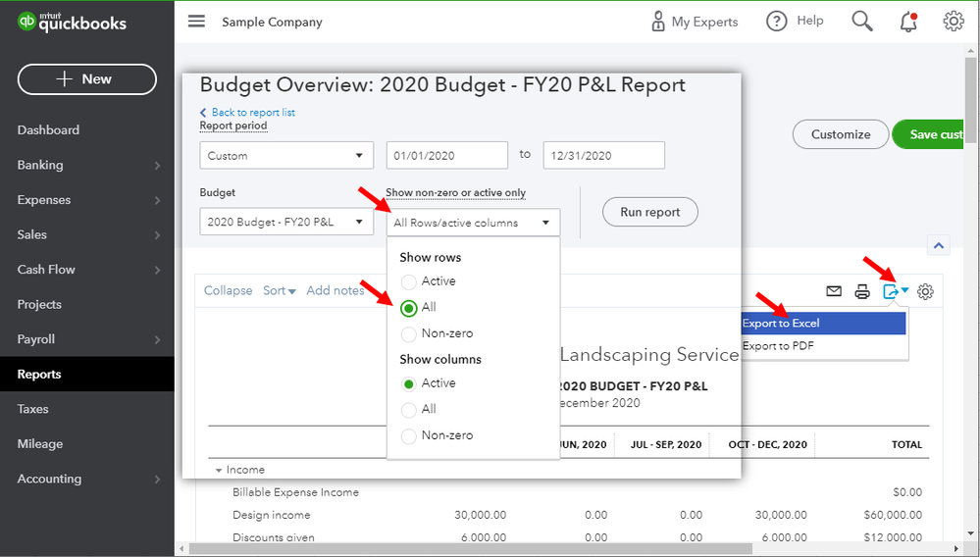Select Non-zero under Show columns

point(409,435)
